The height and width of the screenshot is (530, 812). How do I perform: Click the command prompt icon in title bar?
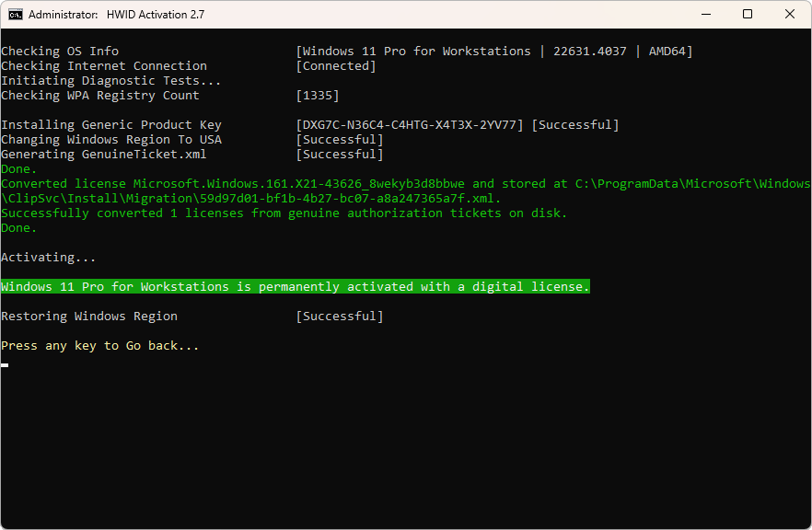pyautogui.click(x=15, y=15)
